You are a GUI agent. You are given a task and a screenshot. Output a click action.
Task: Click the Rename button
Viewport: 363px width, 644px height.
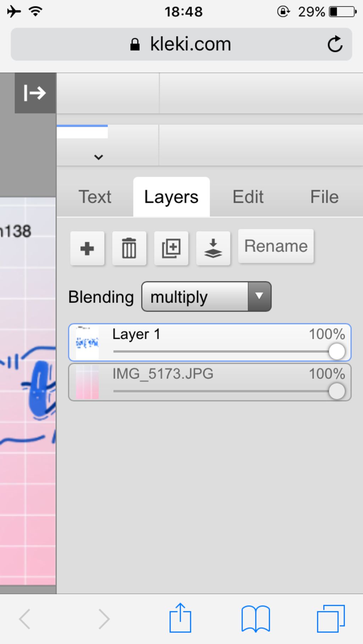(x=276, y=246)
